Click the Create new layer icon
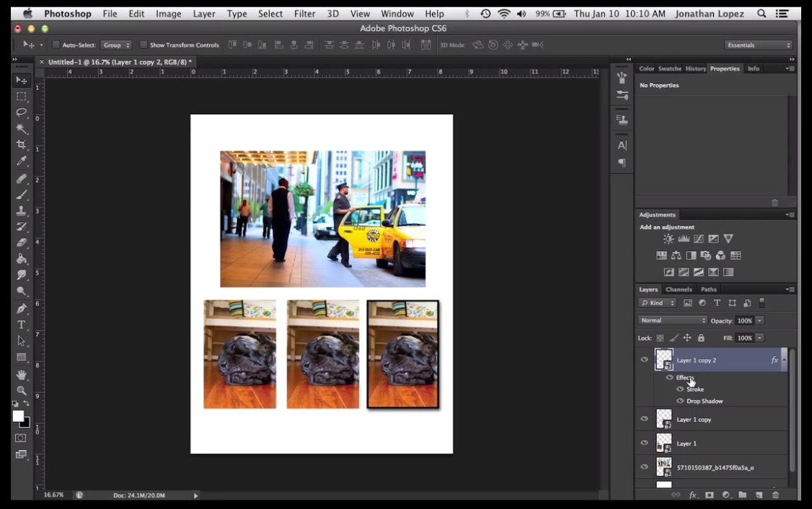 759,495
